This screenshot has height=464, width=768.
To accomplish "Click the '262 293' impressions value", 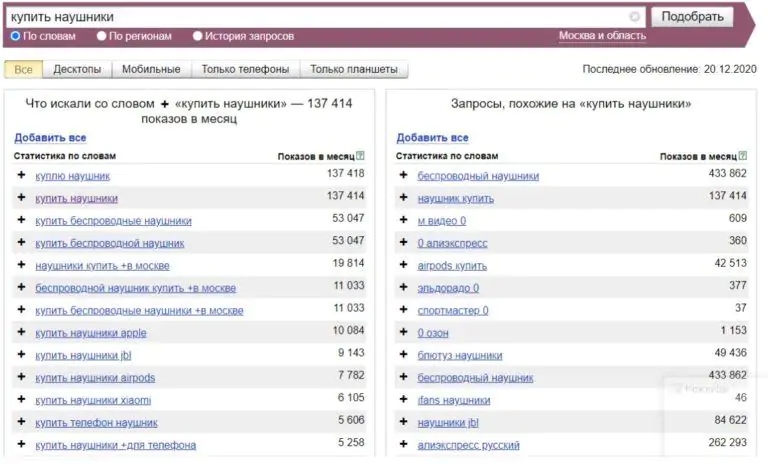I will (727, 442).
